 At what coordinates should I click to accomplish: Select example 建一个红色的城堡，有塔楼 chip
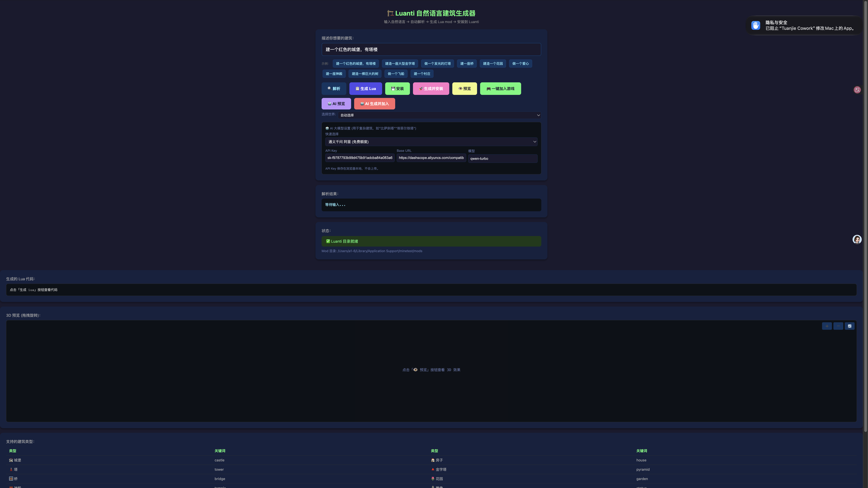(x=356, y=64)
